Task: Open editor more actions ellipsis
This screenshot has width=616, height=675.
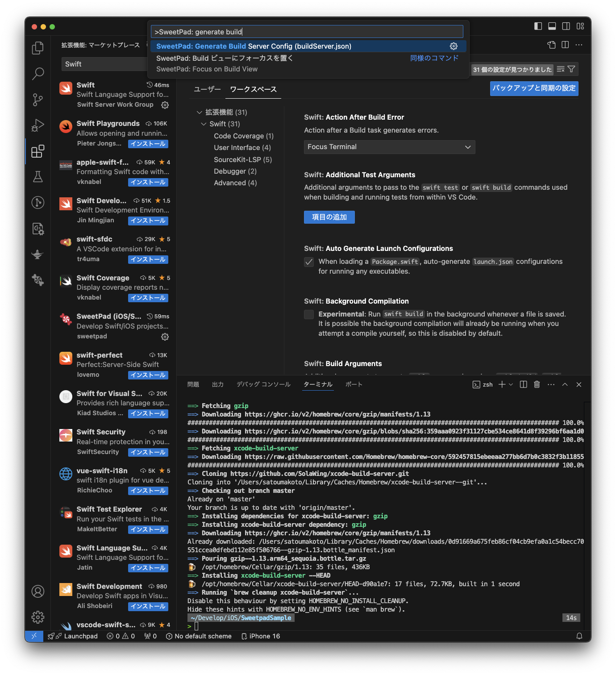Action: pos(579,45)
